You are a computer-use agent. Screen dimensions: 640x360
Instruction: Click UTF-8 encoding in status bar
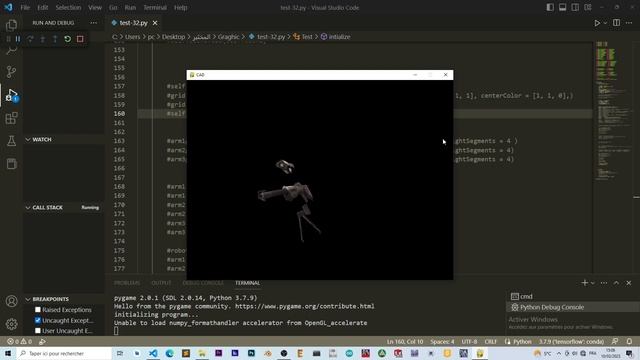pos(469,341)
